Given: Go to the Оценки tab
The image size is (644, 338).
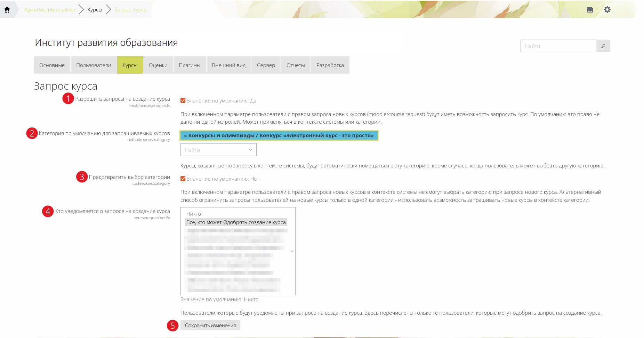Looking at the screenshot, I should (x=158, y=65).
